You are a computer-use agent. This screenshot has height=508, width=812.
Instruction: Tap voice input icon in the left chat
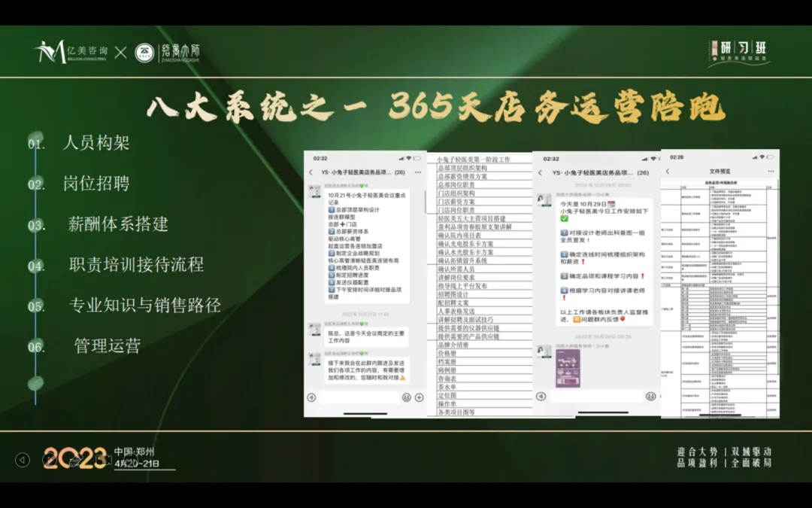(x=311, y=397)
